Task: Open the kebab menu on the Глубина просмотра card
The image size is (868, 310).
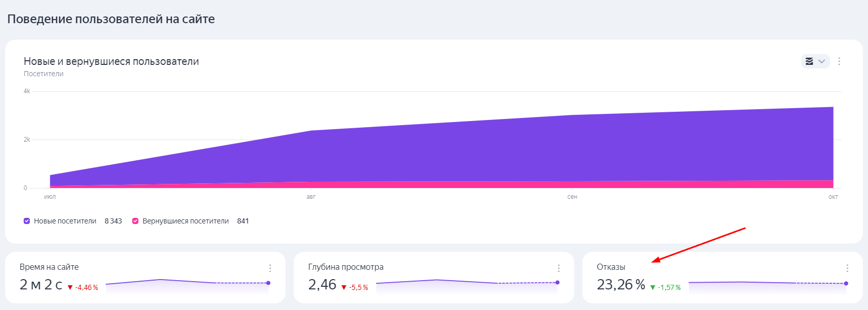Action: point(559,268)
